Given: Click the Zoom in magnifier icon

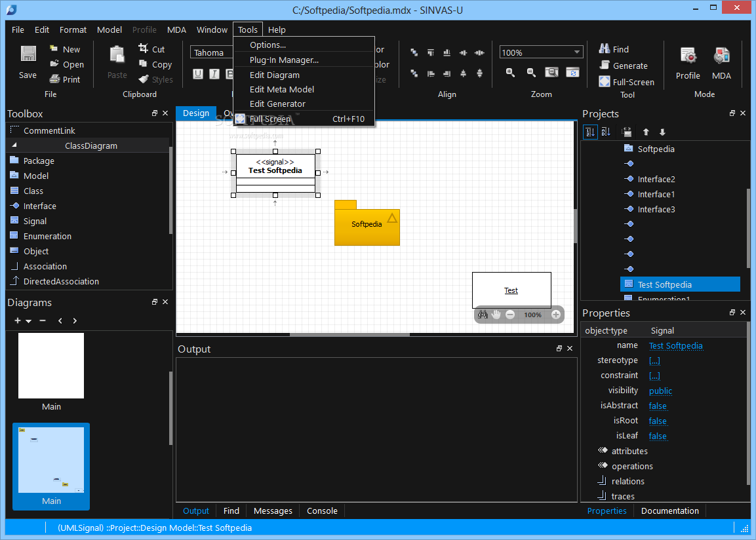Looking at the screenshot, I should pyautogui.click(x=510, y=72).
